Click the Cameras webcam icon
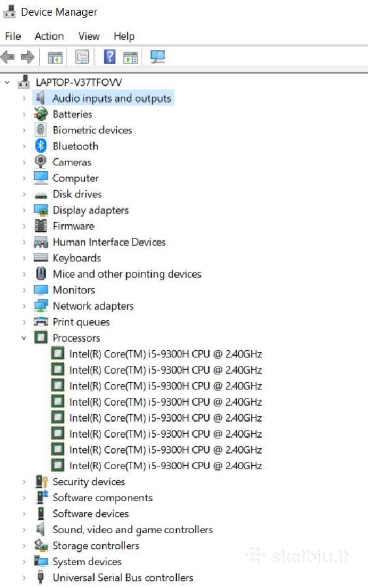368x588 pixels. click(40, 161)
